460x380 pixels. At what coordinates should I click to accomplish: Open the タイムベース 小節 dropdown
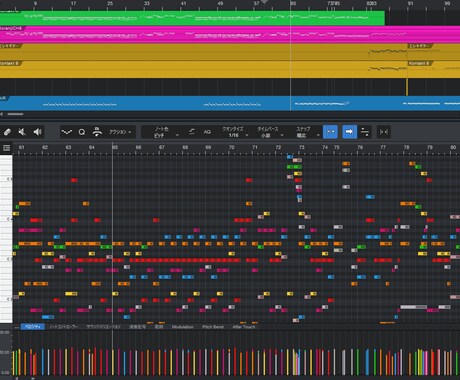(270, 132)
